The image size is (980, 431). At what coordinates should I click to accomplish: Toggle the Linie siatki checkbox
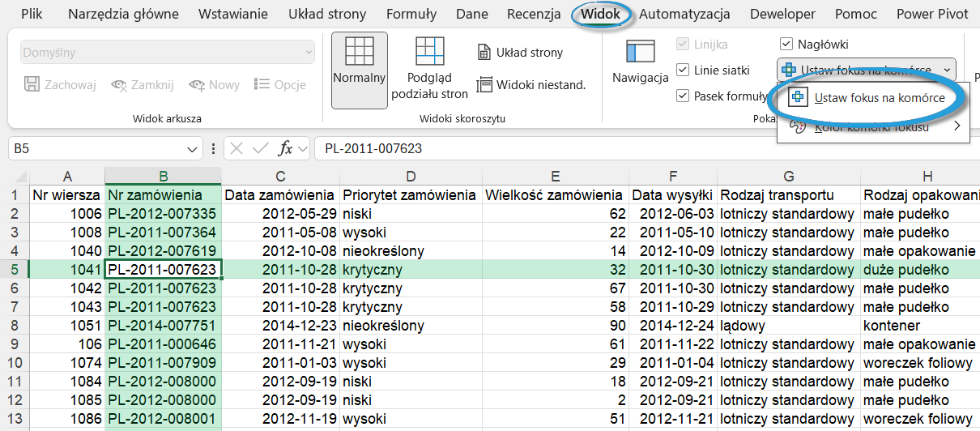(x=683, y=70)
